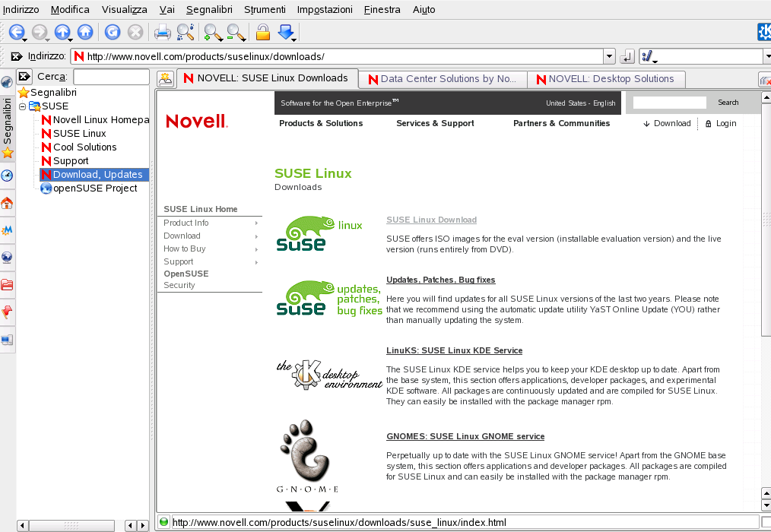Open the Back button history dropdown arrow
771x532 pixels.
24,40
